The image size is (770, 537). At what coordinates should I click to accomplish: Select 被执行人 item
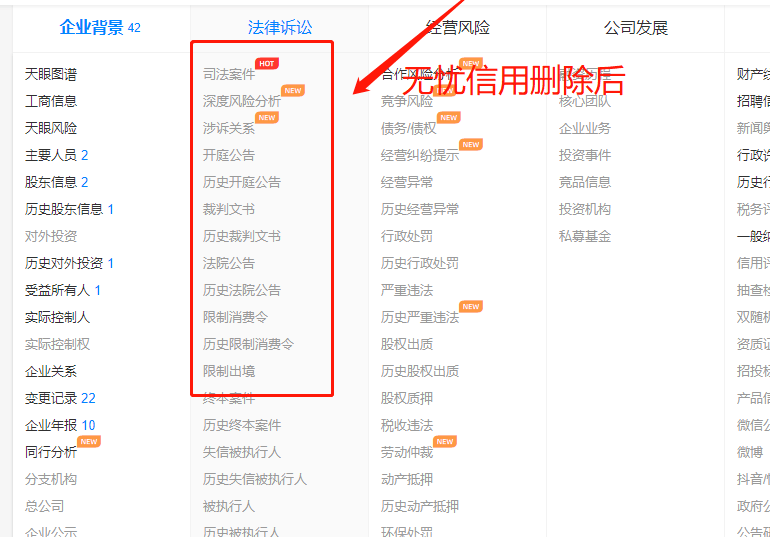pos(229,507)
